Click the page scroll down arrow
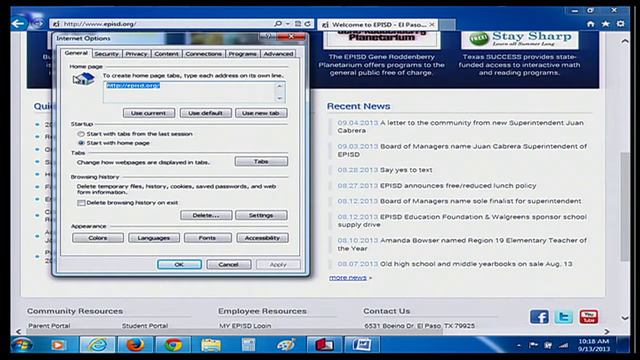Viewport: 640px width, 360px height. pos(625,318)
